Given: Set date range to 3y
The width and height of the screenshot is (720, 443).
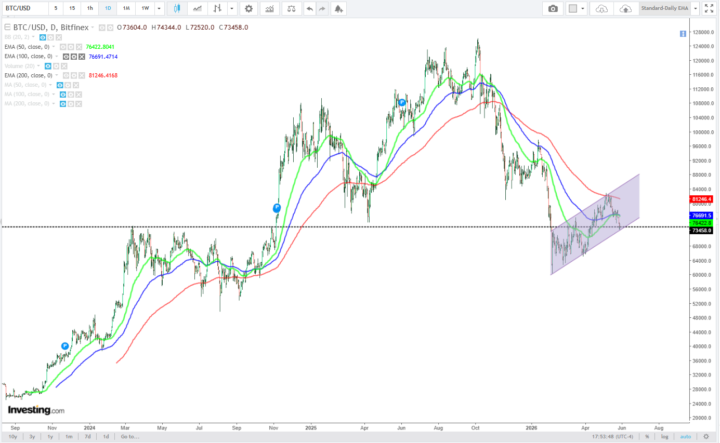Looking at the screenshot, I should [32, 437].
